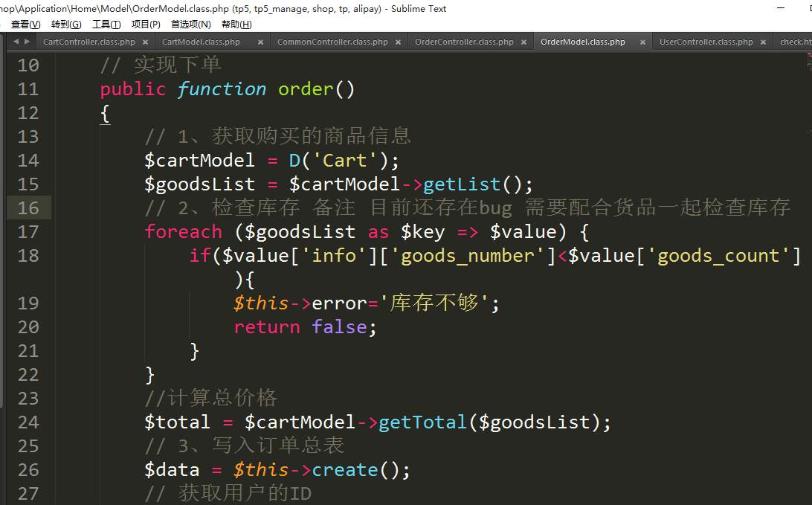Place cursor on getTotal in line 24
This screenshot has height=505, width=812.
422,422
